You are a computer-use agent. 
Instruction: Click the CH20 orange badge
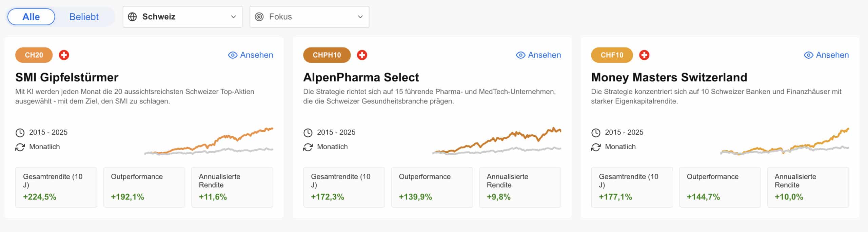[x=34, y=55]
